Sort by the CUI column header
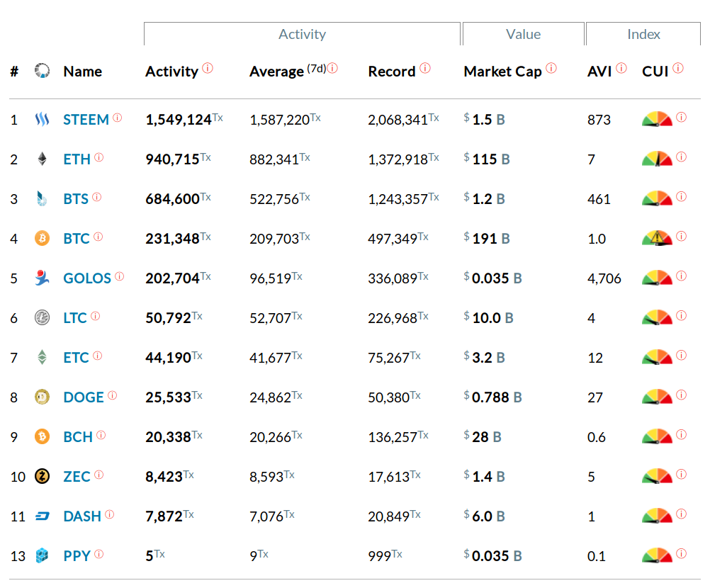 [x=655, y=72]
